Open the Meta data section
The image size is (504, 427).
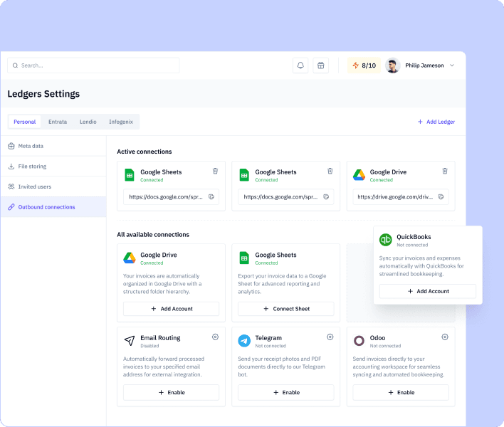[x=31, y=146]
